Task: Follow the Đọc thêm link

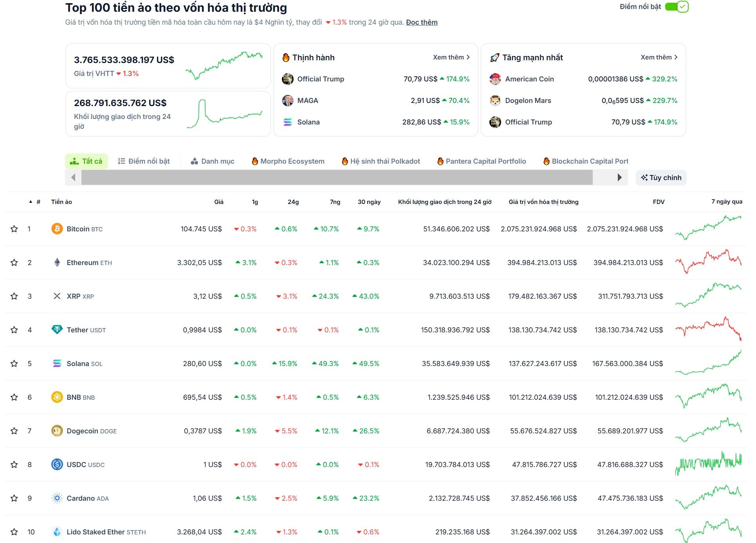Action: click(422, 22)
